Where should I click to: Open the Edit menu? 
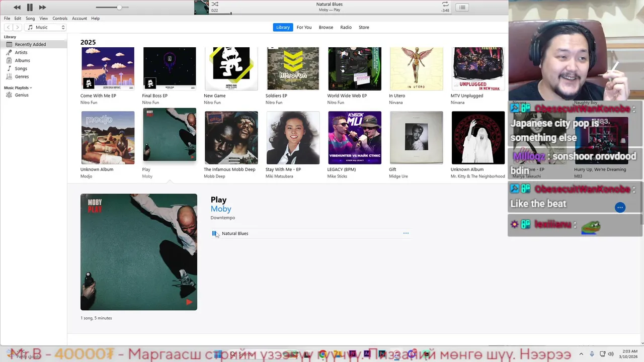click(x=18, y=18)
